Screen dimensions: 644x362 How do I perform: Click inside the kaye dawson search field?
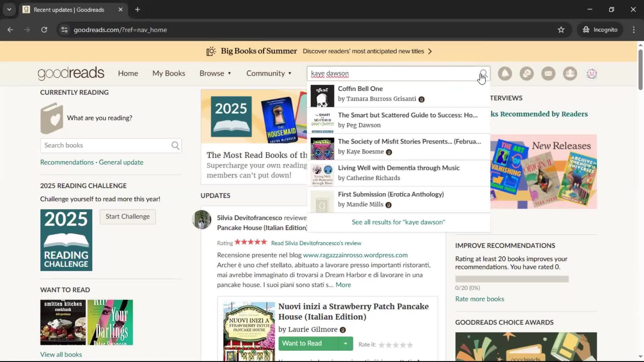click(392, 73)
